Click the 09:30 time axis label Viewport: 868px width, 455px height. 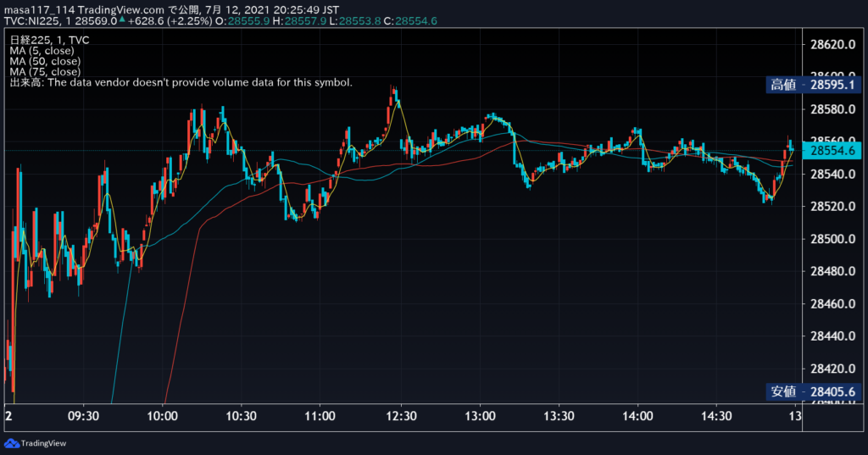pos(84,416)
